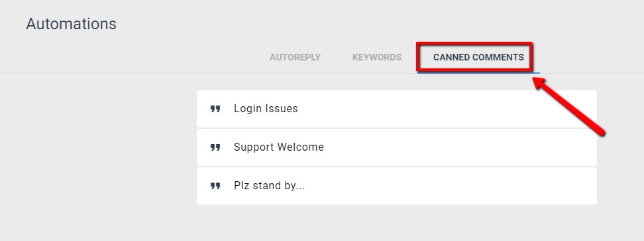Click the quote icon beside Support Welcome
This screenshot has width=644, height=241.
pos(215,147)
